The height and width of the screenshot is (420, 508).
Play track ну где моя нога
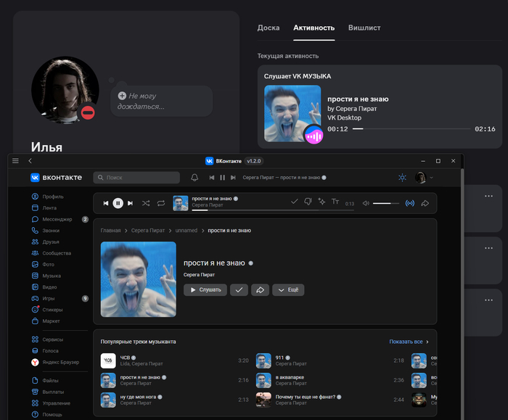tap(175, 400)
